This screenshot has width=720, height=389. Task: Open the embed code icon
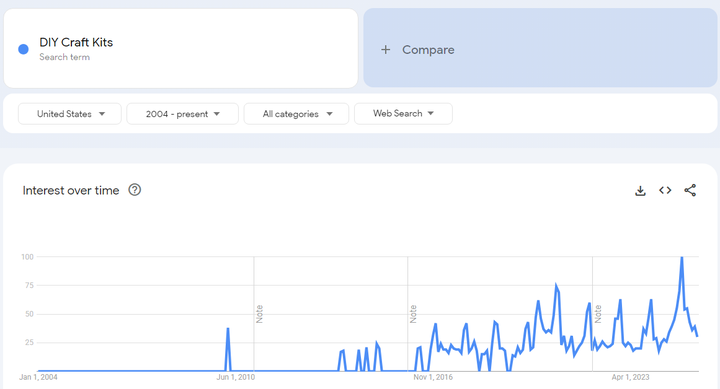click(665, 190)
